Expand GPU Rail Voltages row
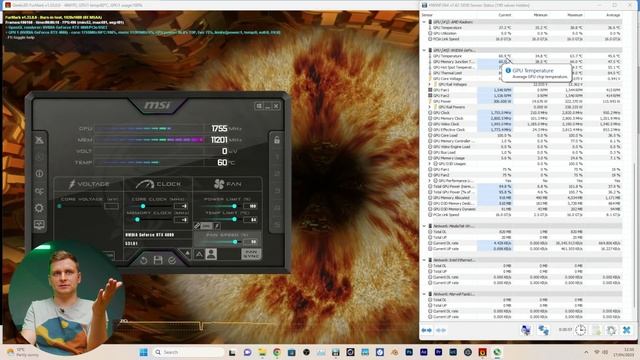The width and height of the screenshot is (640, 360). [x=429, y=84]
